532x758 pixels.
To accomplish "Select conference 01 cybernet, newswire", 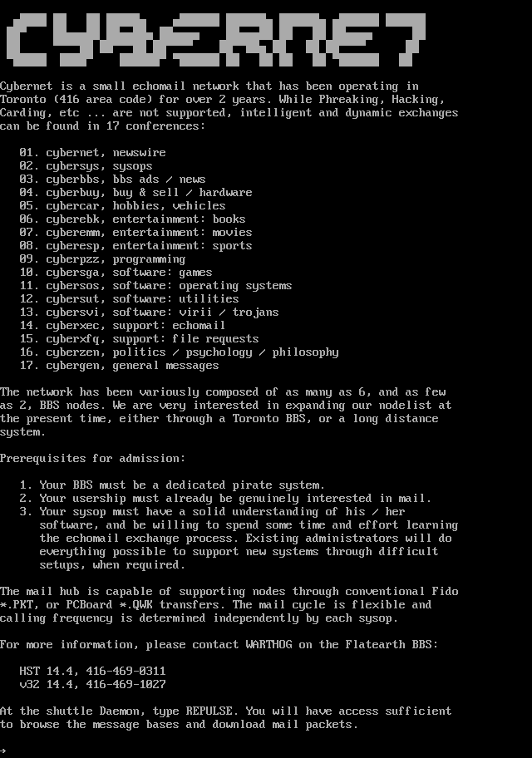I will click(93, 153).
